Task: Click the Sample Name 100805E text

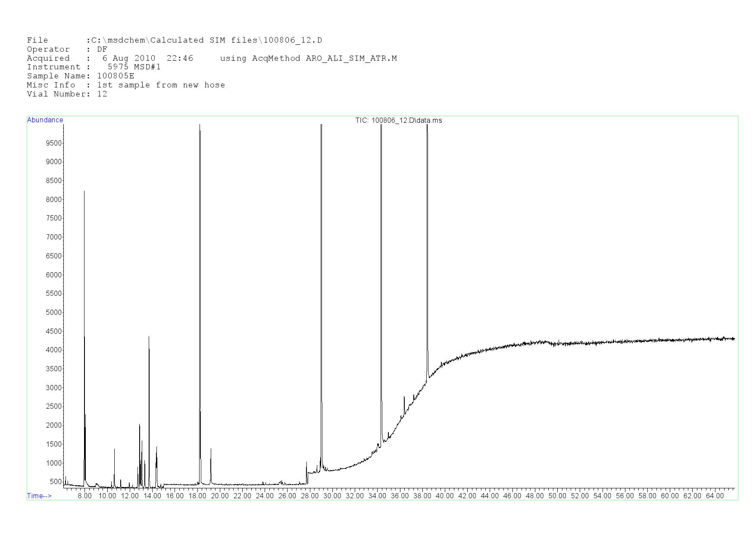Action: 81,76
